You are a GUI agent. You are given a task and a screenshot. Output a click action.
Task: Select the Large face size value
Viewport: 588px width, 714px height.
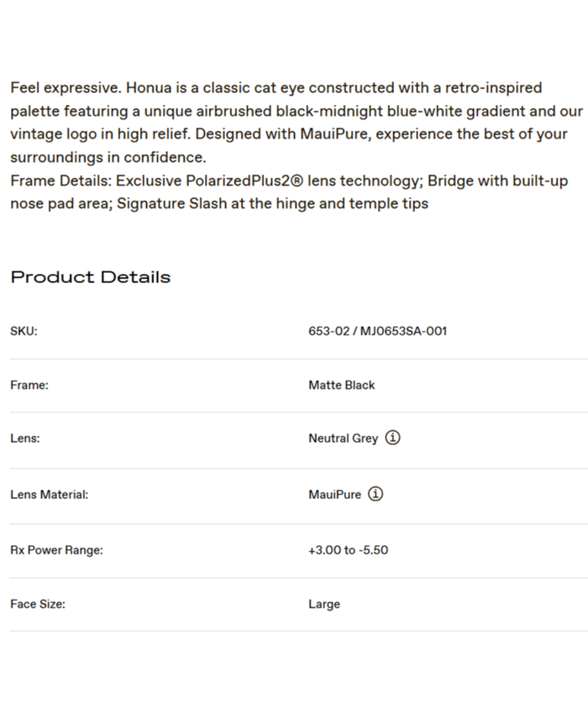[323, 604]
